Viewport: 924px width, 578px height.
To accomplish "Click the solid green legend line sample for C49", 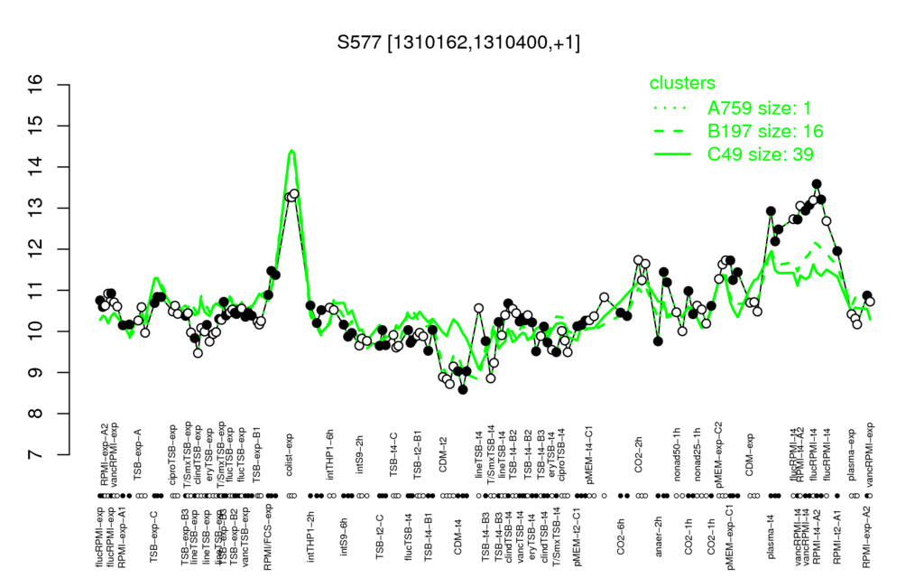I will click(672, 154).
